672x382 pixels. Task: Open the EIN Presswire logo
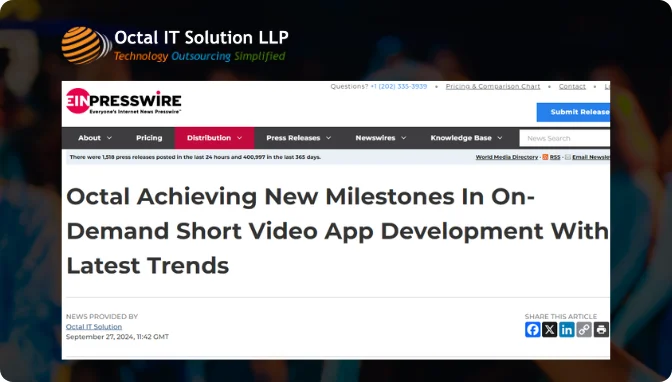point(123,102)
